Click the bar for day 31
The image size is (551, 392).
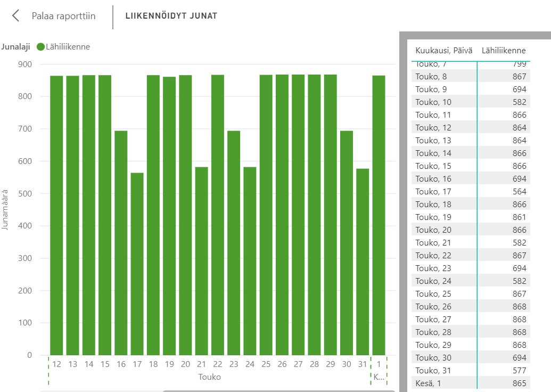click(363, 262)
